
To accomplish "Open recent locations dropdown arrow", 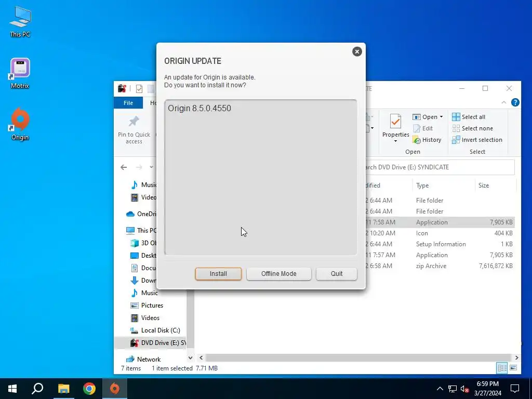I will coord(151,167).
